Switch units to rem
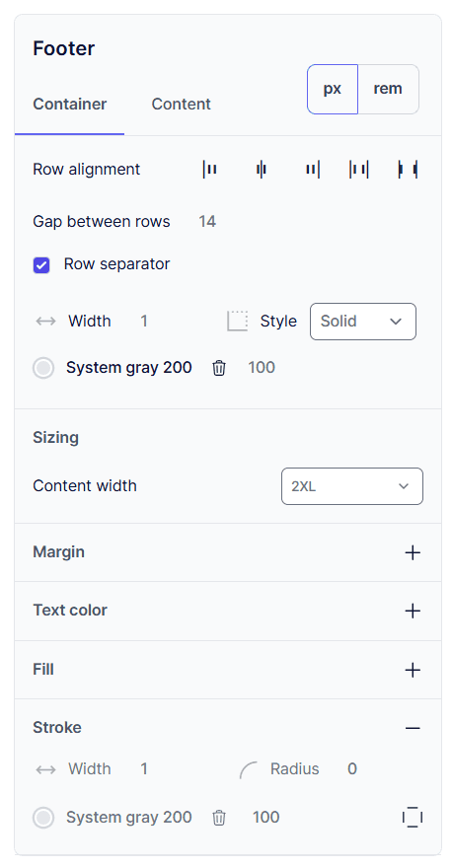The image size is (452, 868). click(x=388, y=89)
